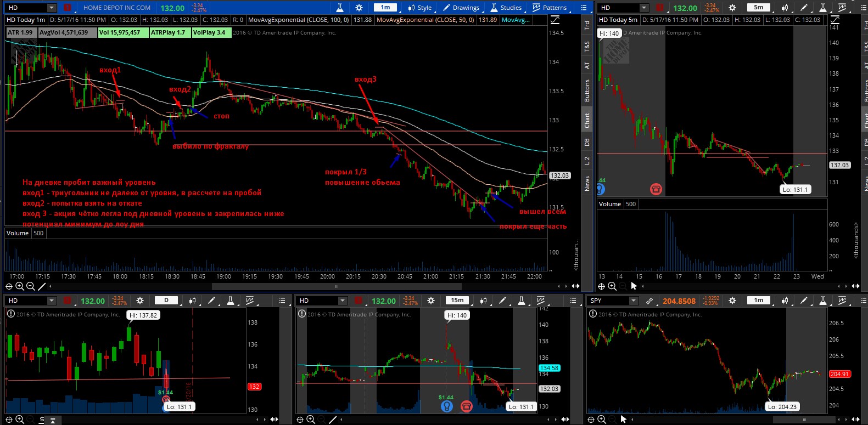Open list menu icon in the HD 15m chart
Screen dimensions: 868x425
tap(573, 301)
